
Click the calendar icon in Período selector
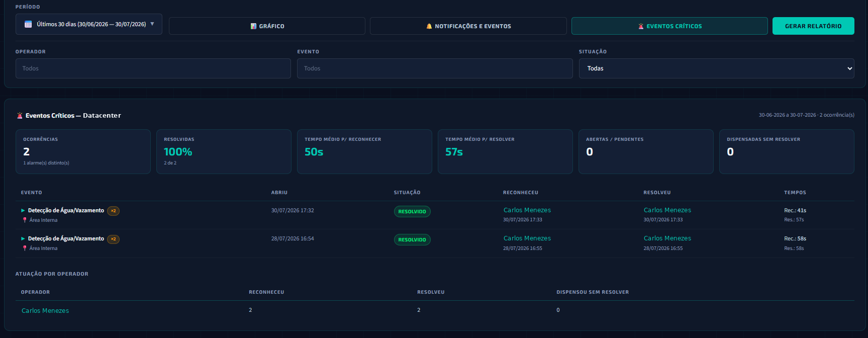[28, 24]
